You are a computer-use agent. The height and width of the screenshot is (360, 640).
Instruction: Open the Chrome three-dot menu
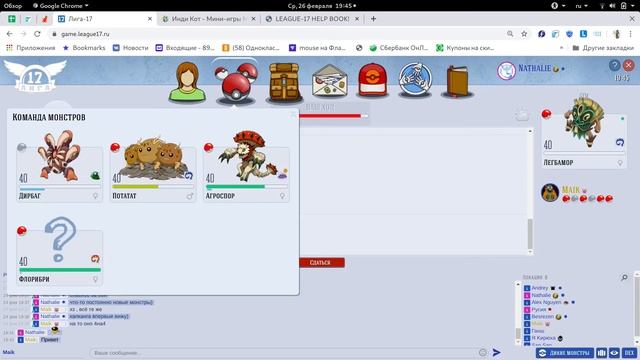pos(630,34)
